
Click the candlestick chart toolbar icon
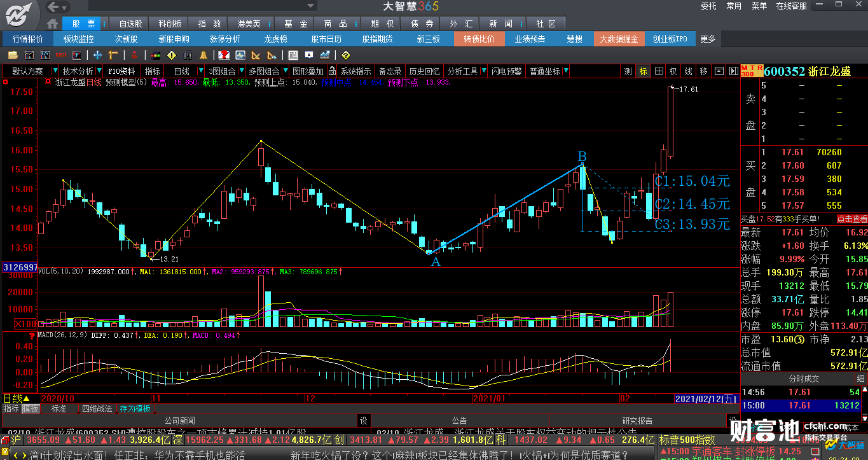click(x=45, y=55)
